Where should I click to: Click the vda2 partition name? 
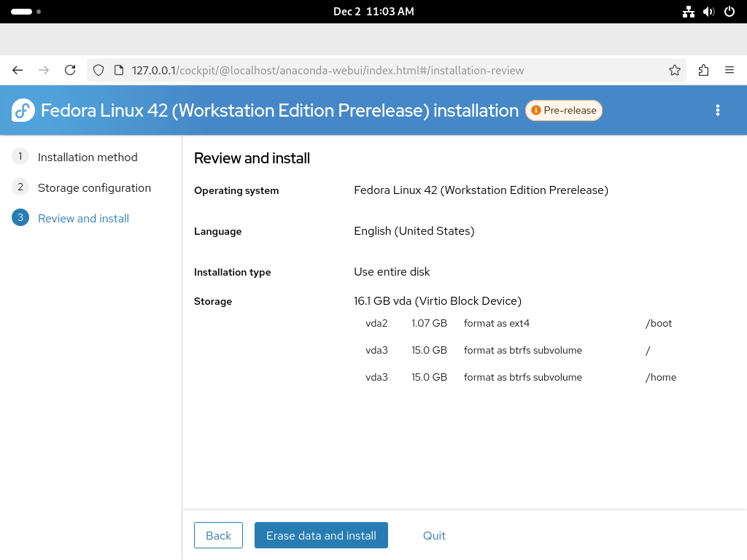pyautogui.click(x=376, y=323)
